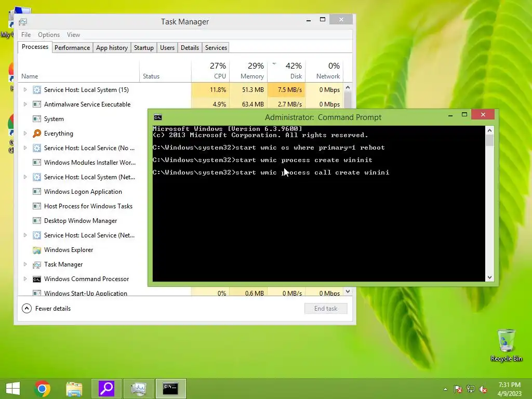Expand Service Host: Local Service (No ...
Viewport: 532px width, 399px height.
(x=25, y=148)
